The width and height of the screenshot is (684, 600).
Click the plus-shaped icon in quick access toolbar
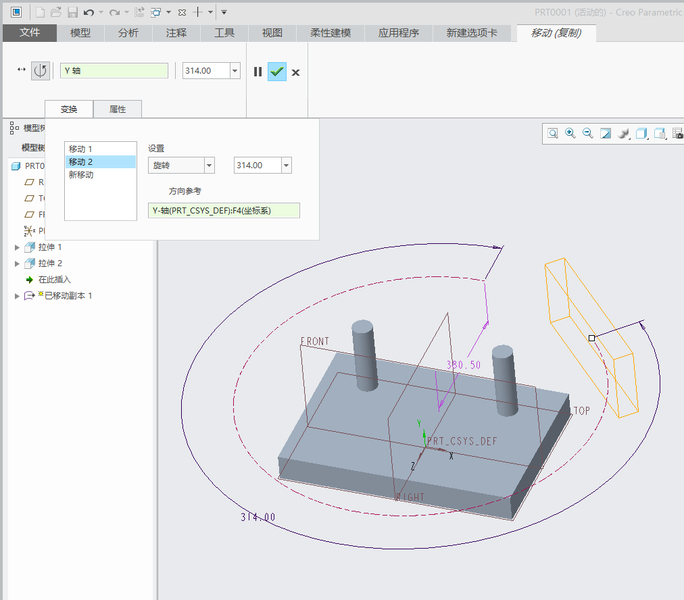tap(198, 12)
